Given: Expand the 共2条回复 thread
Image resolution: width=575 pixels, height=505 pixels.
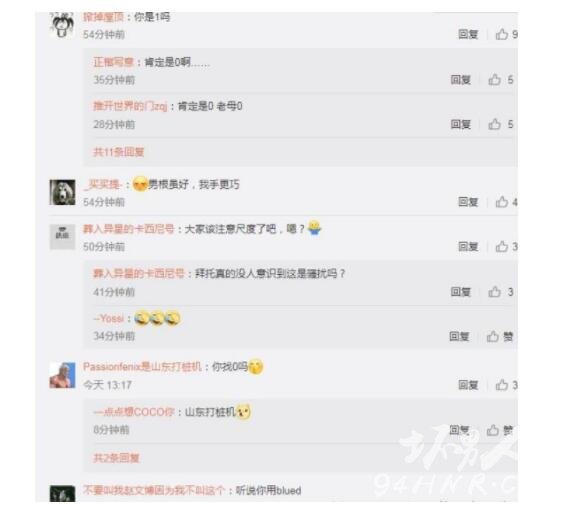Looking at the screenshot, I should [x=116, y=458].
